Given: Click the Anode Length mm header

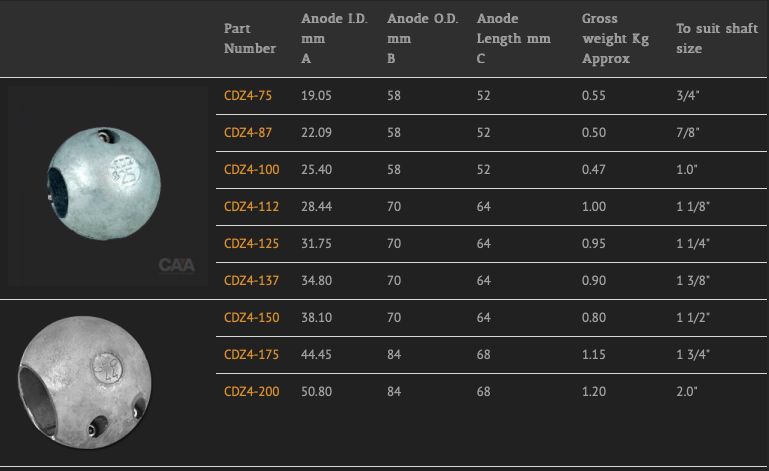Looking at the screenshot, I should [513, 39].
